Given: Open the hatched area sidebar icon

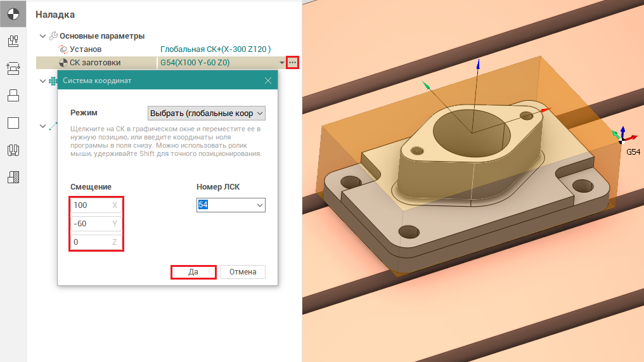Looking at the screenshot, I should 13,178.
